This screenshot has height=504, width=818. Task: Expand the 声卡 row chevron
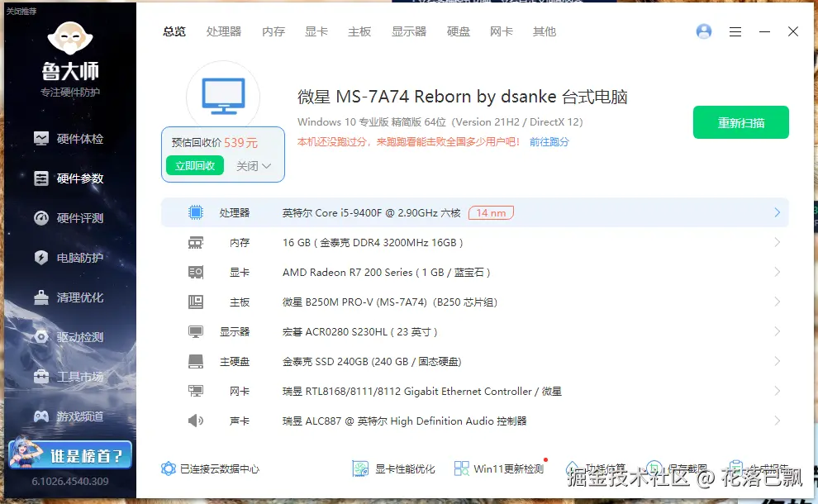[777, 421]
